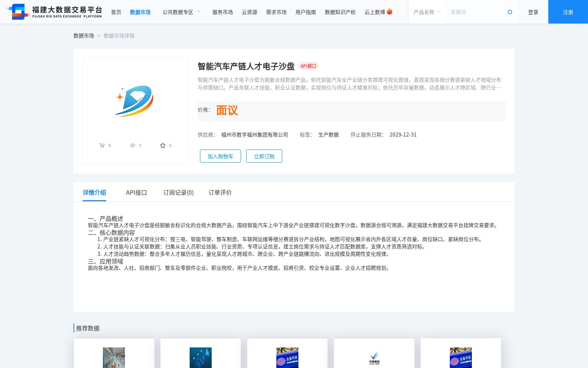Click the 数据市场 breadcrumb link
Screen dimensions: 588x368
84,36
